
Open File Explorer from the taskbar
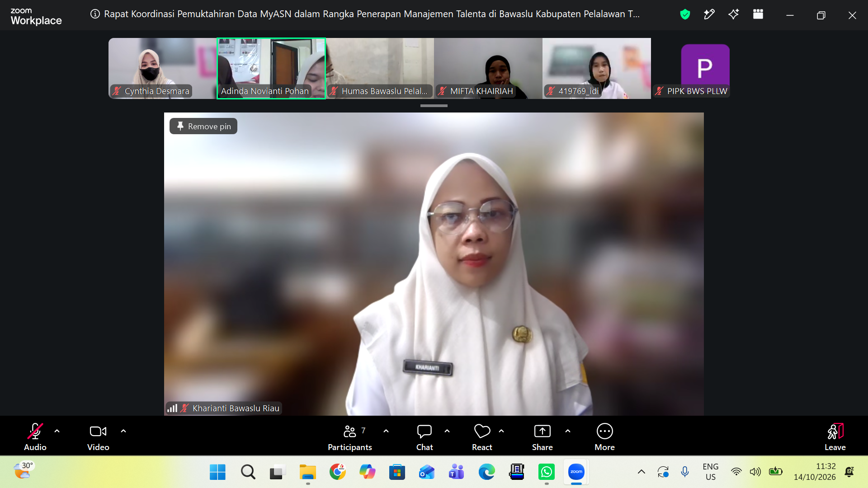[308, 472]
